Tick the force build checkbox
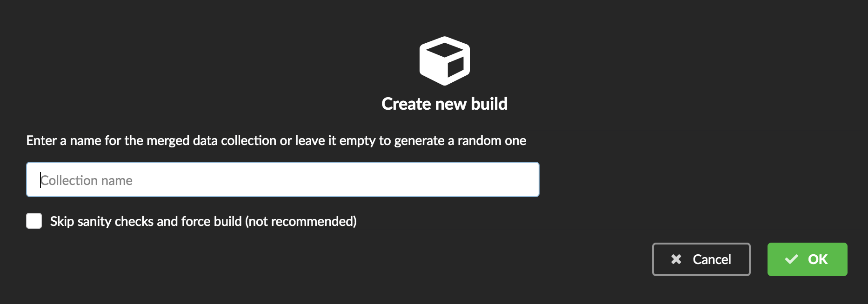868x304 pixels. click(x=34, y=221)
